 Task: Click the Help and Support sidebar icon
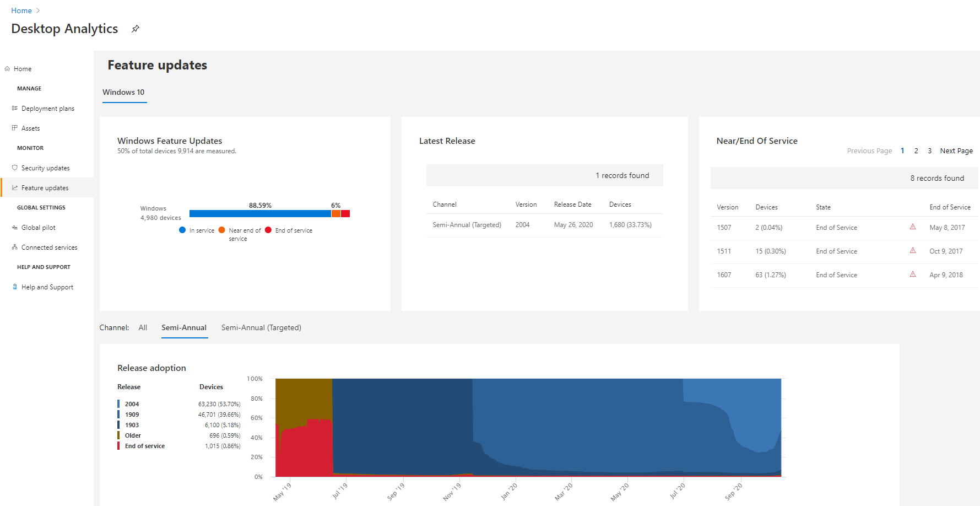[x=15, y=287]
